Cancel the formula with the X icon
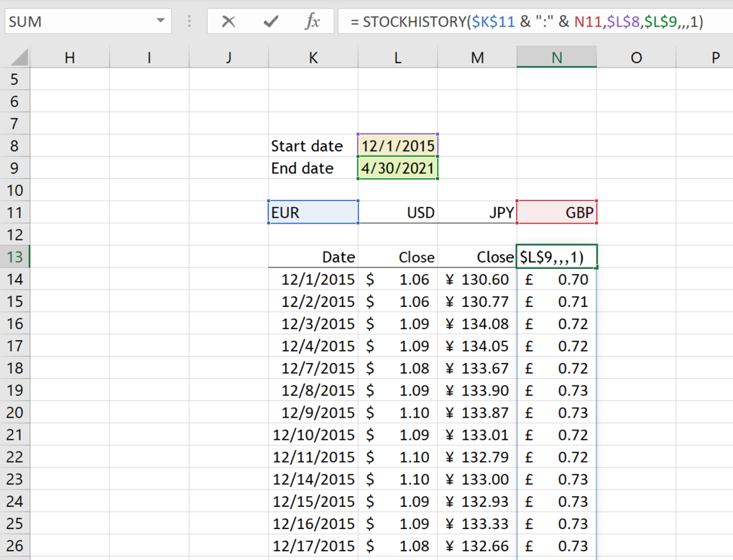 pos(229,22)
